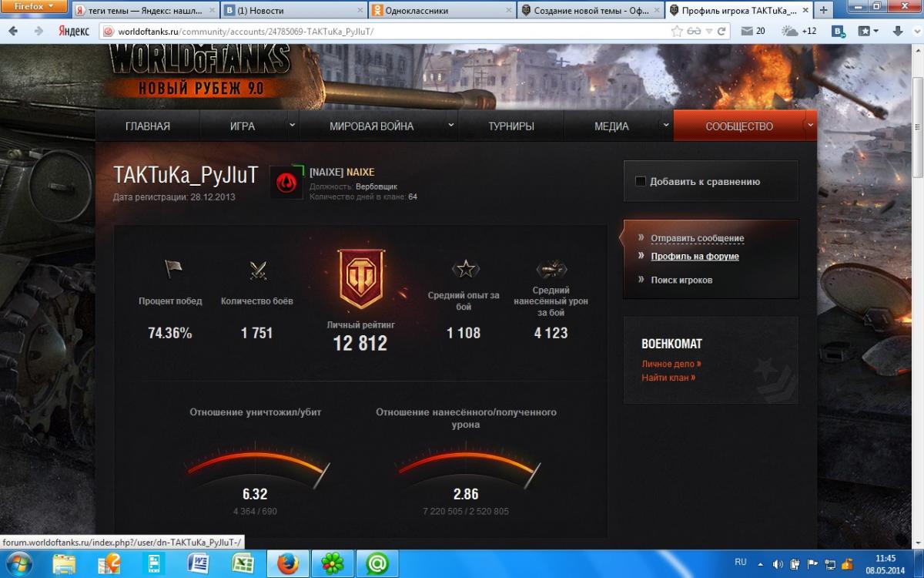
Task: Open Mail.ru Agent taskbar icon
Action: [x=377, y=563]
